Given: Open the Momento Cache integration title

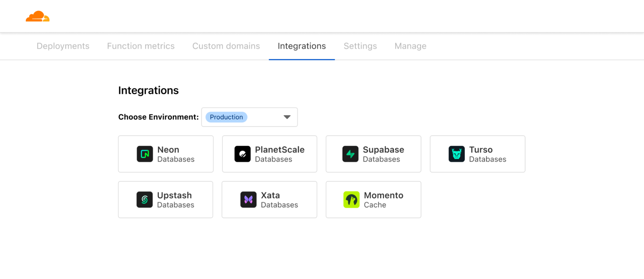Looking at the screenshot, I should click(x=383, y=195).
